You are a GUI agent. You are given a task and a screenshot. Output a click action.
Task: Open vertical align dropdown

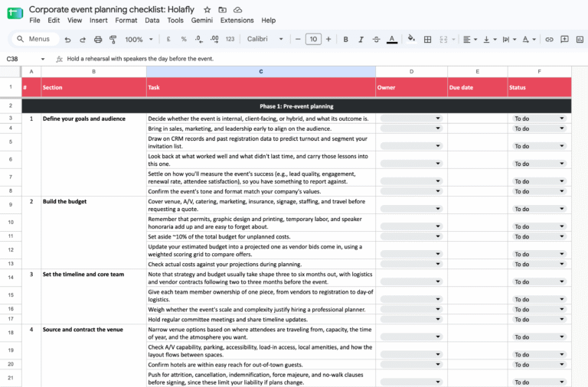(x=490, y=39)
